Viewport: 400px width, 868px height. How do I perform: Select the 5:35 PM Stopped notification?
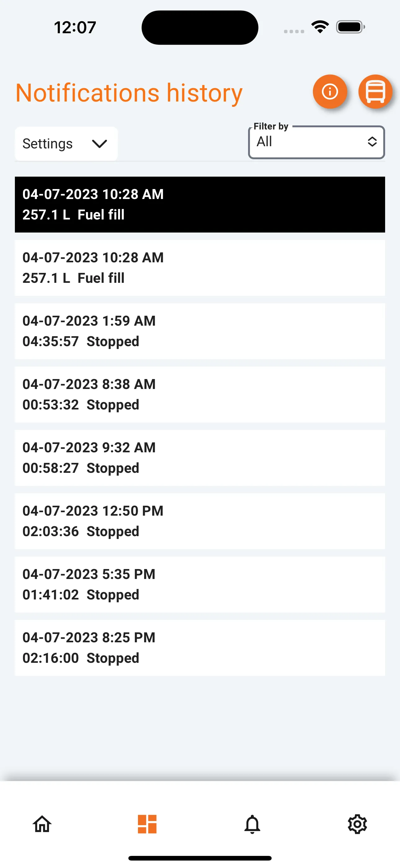point(200,585)
